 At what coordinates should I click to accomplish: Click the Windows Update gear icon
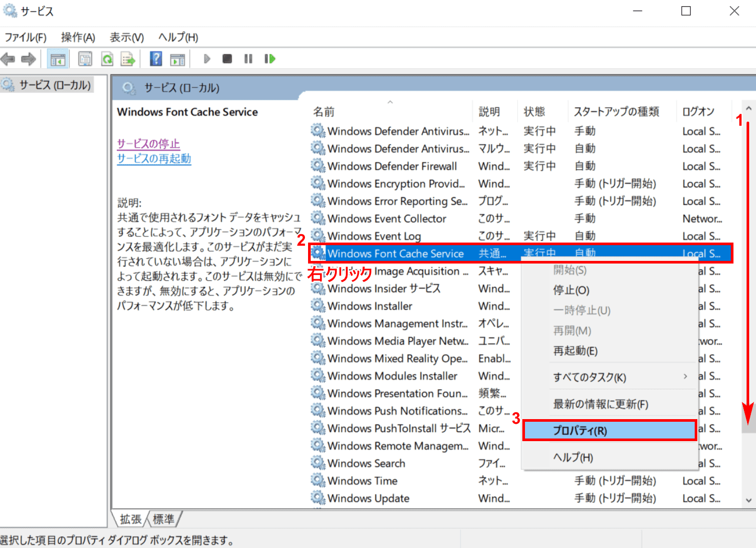point(318,498)
